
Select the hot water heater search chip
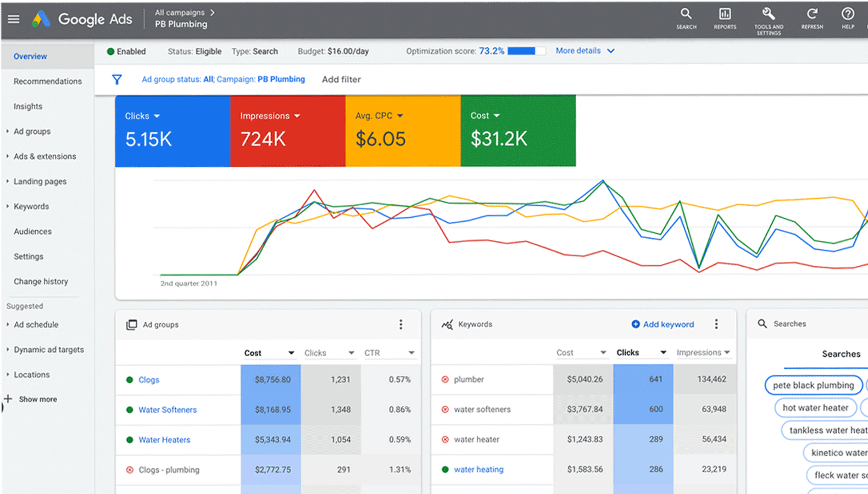click(x=815, y=408)
